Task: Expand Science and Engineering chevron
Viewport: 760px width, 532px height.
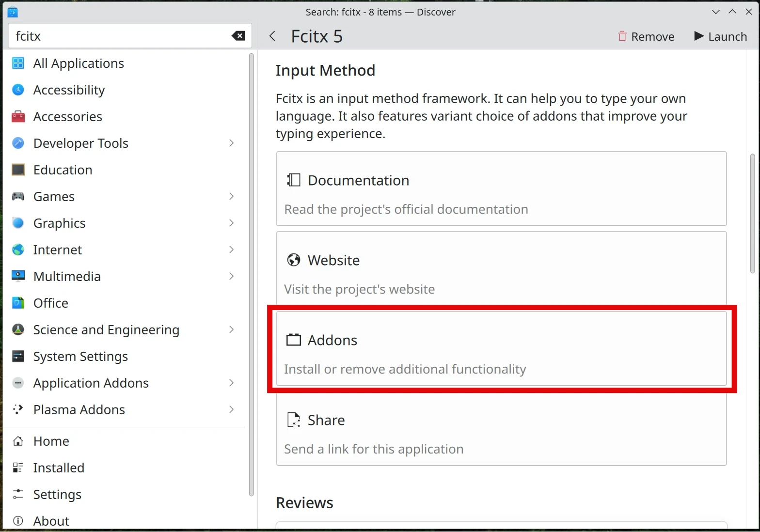Action: pos(231,329)
